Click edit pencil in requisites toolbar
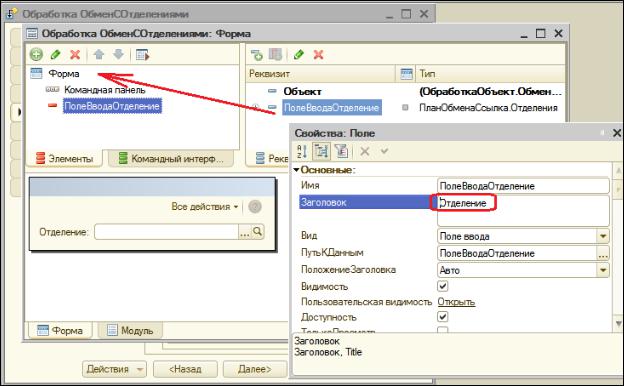 (299, 55)
